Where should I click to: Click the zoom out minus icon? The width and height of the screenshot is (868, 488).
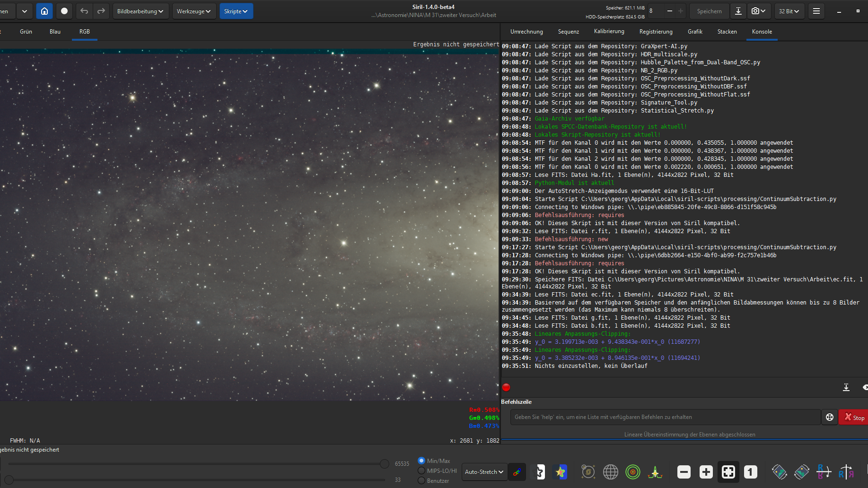[684, 471]
